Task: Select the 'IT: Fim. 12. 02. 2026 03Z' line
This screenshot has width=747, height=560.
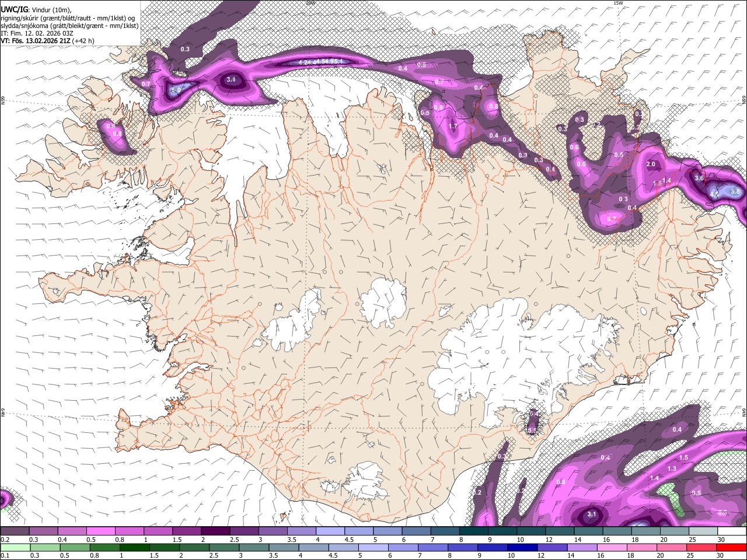Action: point(37,33)
